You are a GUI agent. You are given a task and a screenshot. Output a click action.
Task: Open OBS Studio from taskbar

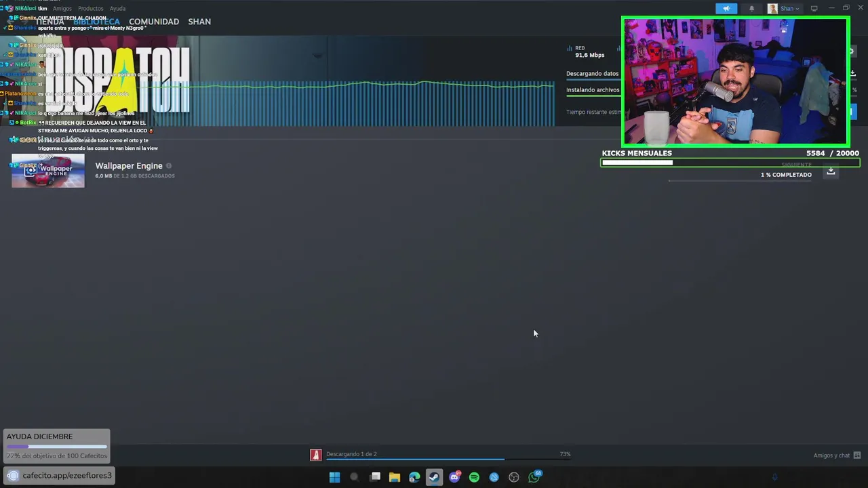coord(514,477)
